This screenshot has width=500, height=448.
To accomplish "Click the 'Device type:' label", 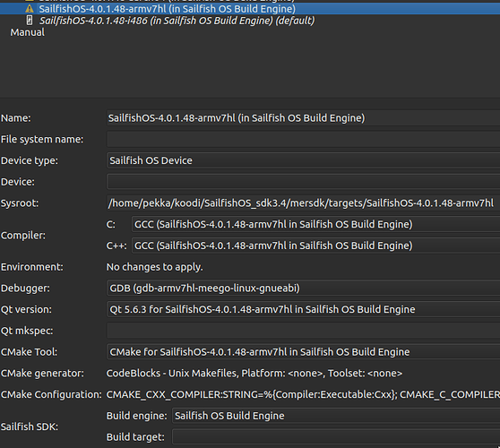I will pos(30,160).
